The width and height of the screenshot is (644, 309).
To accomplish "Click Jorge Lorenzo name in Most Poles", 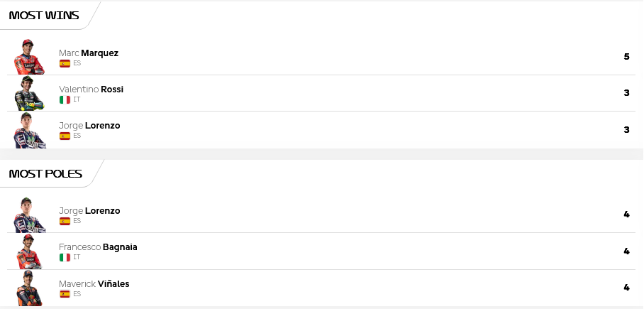I will (x=89, y=211).
